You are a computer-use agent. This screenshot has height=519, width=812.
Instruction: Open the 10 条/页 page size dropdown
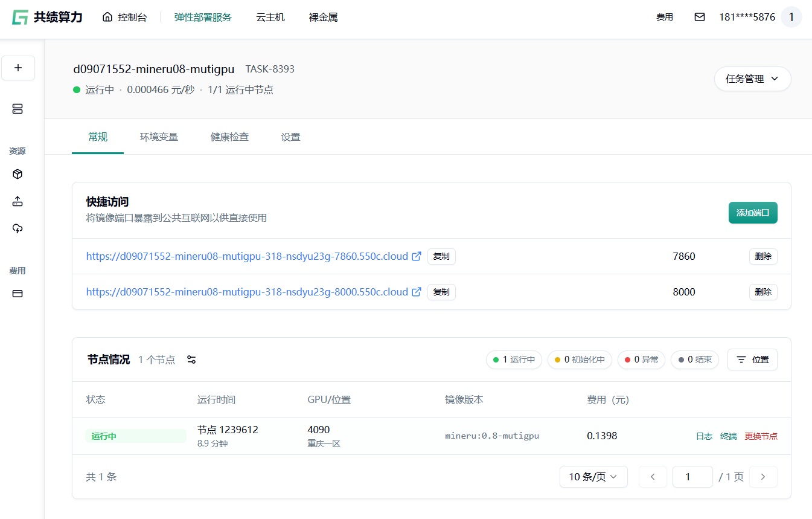tap(593, 477)
